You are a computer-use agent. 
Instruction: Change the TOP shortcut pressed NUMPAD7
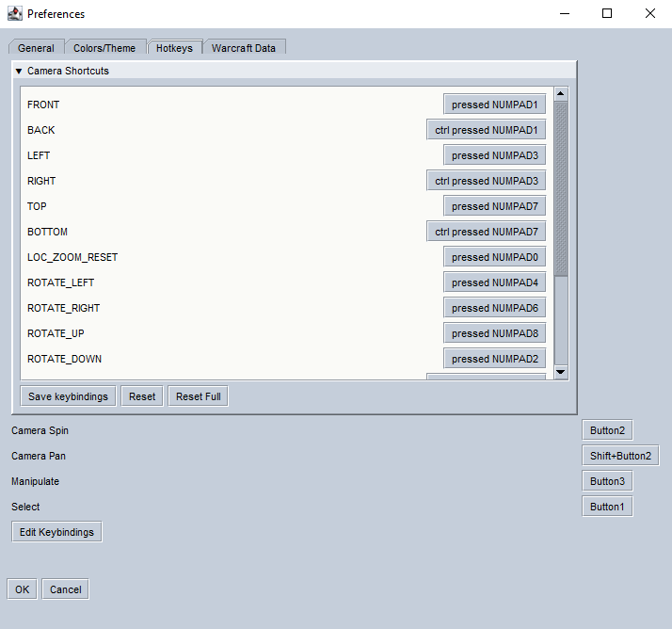point(494,206)
